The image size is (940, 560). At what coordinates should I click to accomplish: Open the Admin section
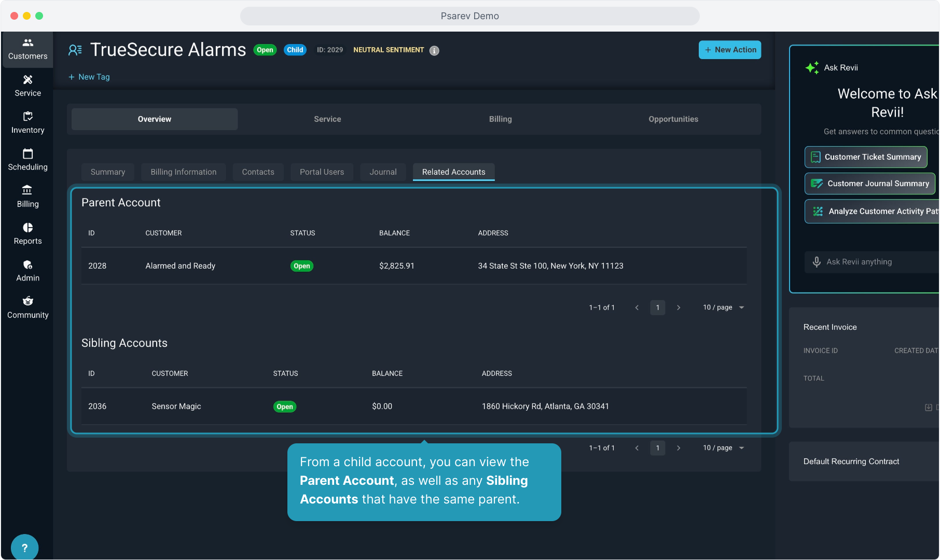(x=27, y=271)
